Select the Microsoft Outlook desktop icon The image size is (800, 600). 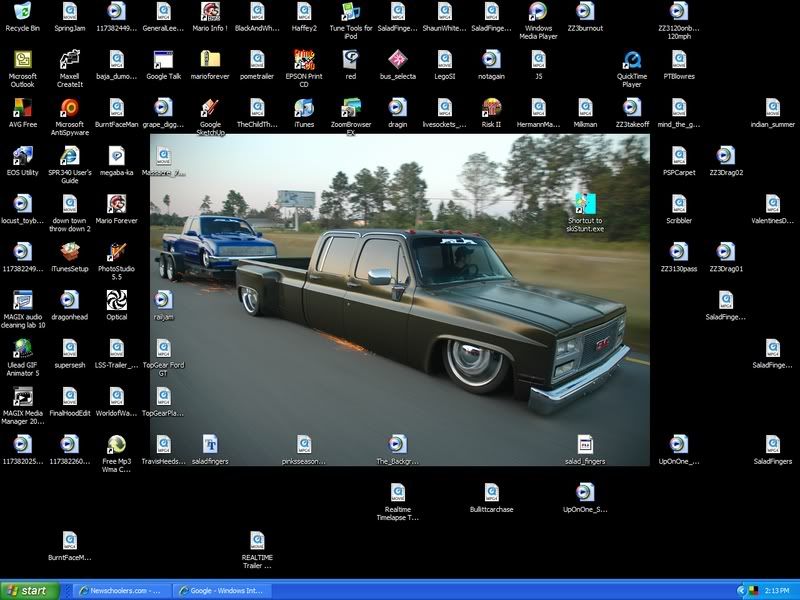(x=22, y=60)
